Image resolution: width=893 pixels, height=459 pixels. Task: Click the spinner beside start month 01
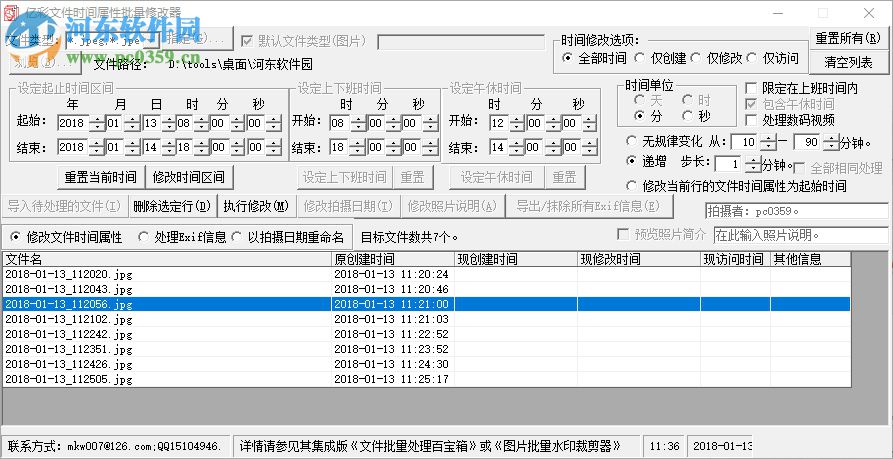point(132,123)
